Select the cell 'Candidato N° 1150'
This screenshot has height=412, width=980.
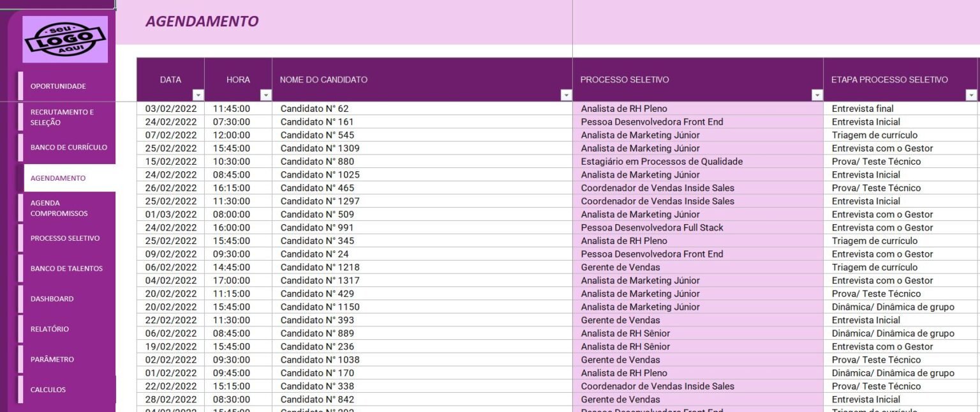(422, 307)
